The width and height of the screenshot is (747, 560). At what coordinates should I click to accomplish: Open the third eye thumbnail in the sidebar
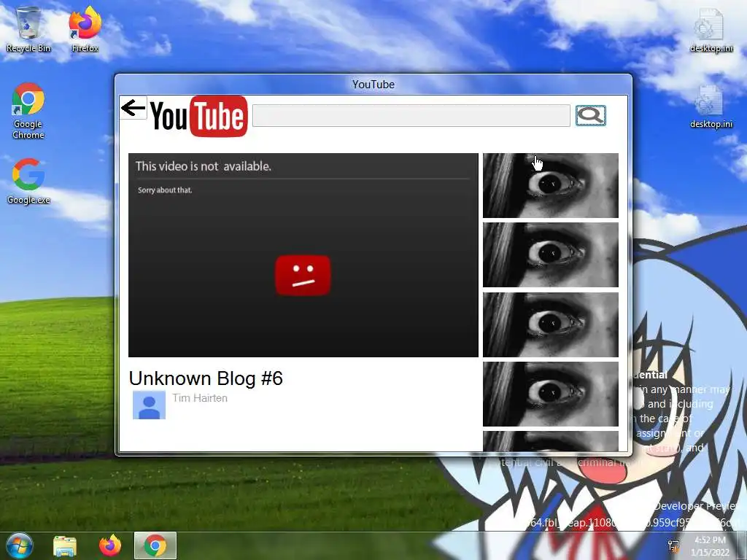click(551, 324)
